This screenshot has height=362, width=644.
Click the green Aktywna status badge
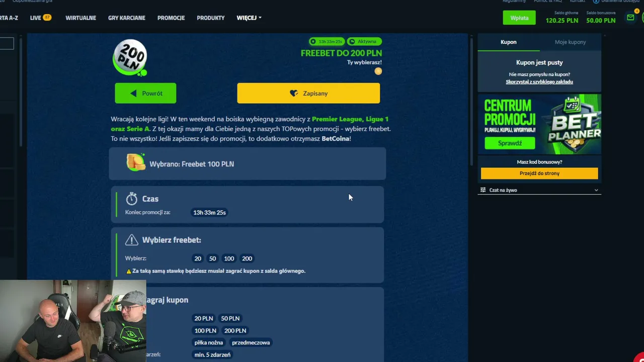[x=365, y=41]
